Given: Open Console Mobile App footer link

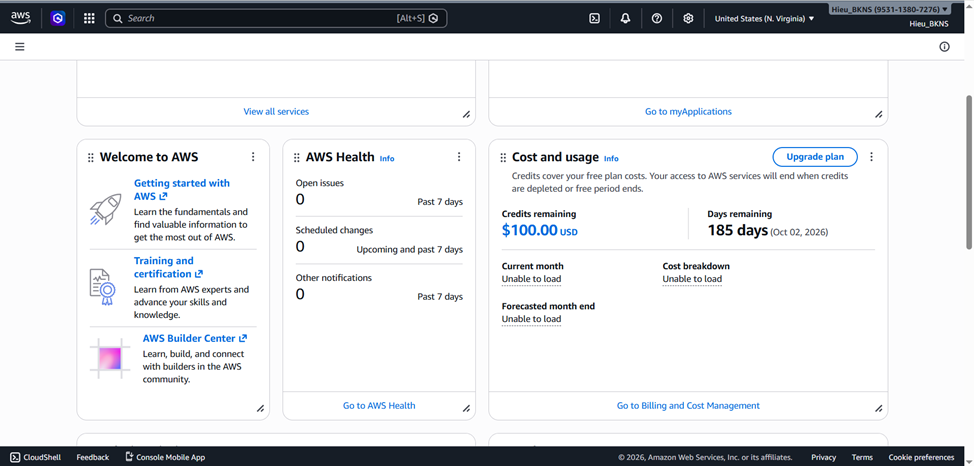Looking at the screenshot, I should (165, 457).
